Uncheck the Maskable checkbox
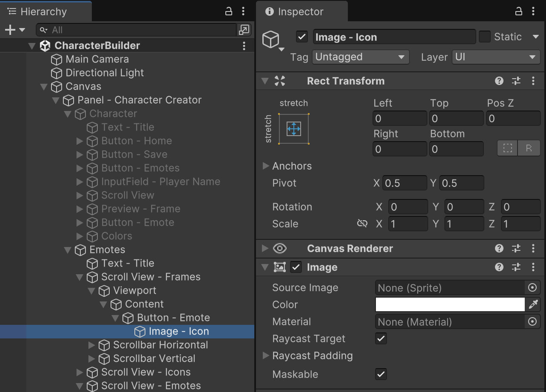Image resolution: width=546 pixels, height=392 pixels. 381,374
